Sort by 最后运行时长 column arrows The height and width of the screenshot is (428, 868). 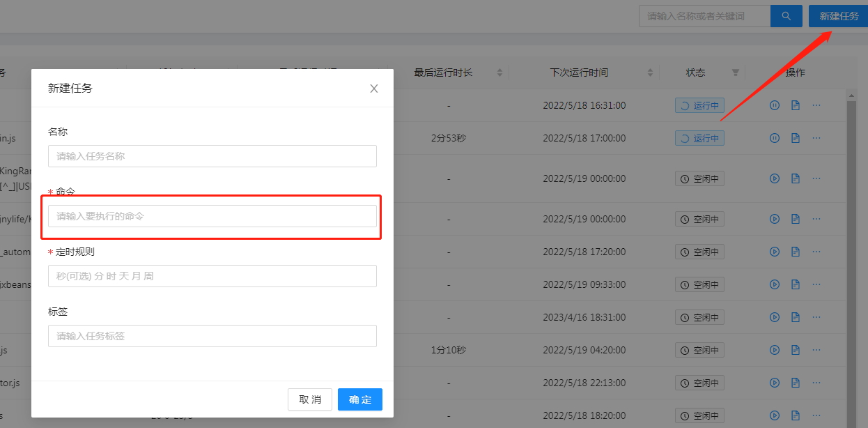[499, 72]
